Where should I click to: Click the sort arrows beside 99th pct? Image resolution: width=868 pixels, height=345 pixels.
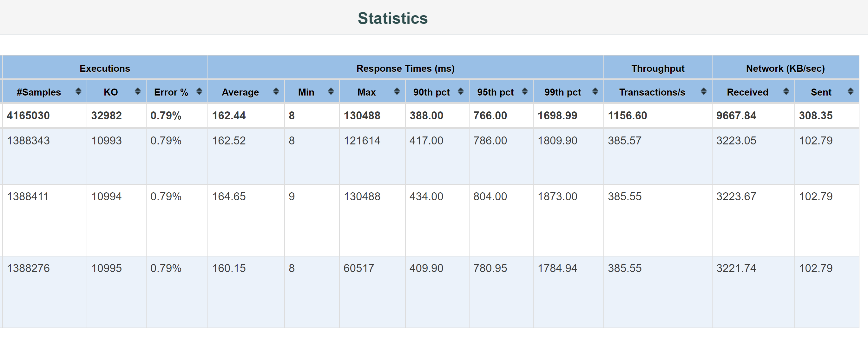click(595, 91)
